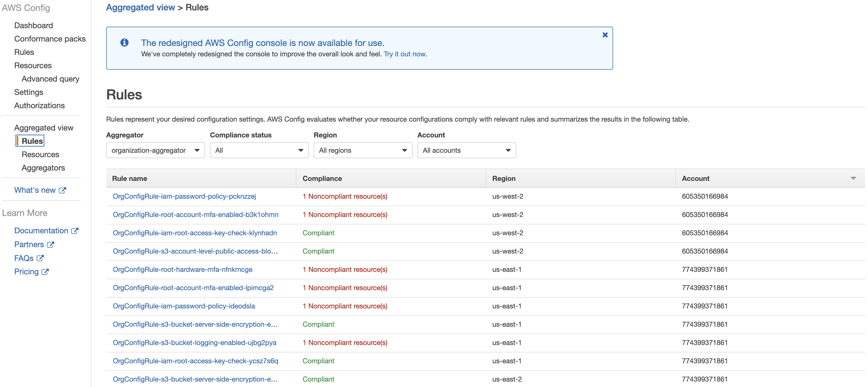
Task: Click the external link icon next to Partners
Action: pyautogui.click(x=51, y=244)
